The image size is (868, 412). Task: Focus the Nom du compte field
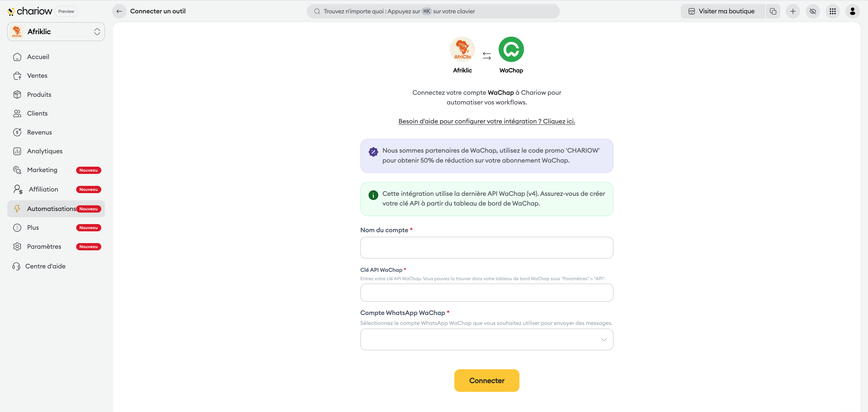[x=487, y=247]
